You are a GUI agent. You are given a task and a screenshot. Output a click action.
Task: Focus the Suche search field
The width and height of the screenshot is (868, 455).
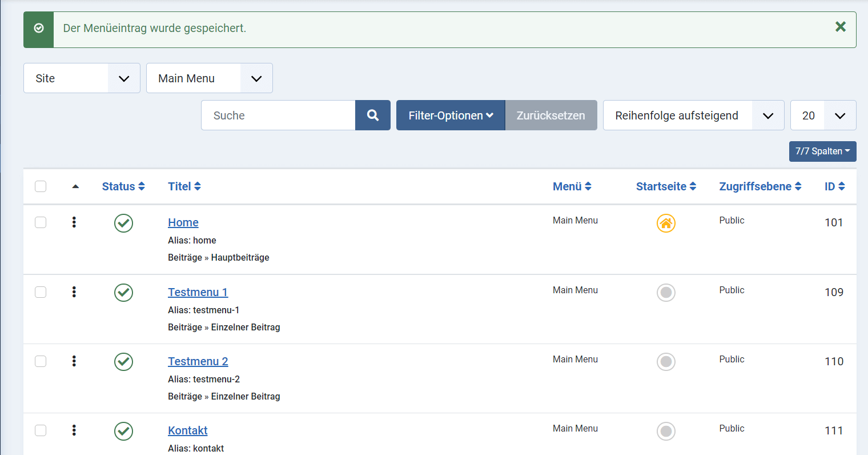click(278, 115)
